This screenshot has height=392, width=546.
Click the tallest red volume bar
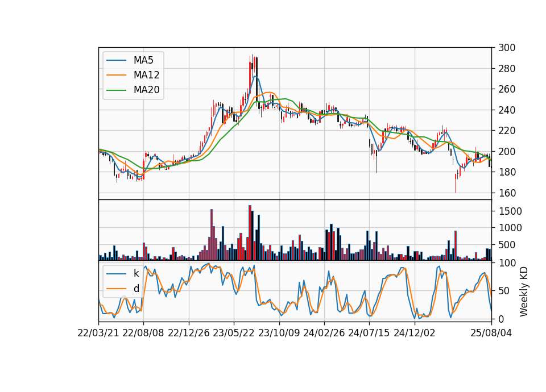(250, 233)
